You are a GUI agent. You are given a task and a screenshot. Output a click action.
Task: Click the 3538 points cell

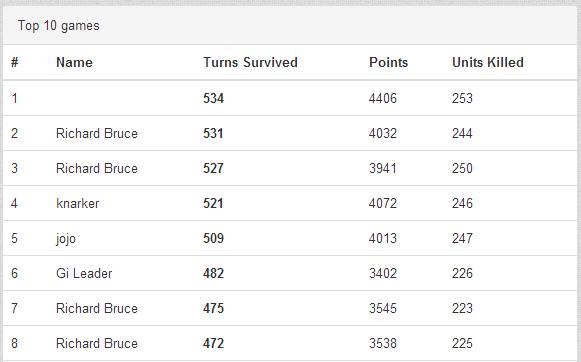pos(383,343)
